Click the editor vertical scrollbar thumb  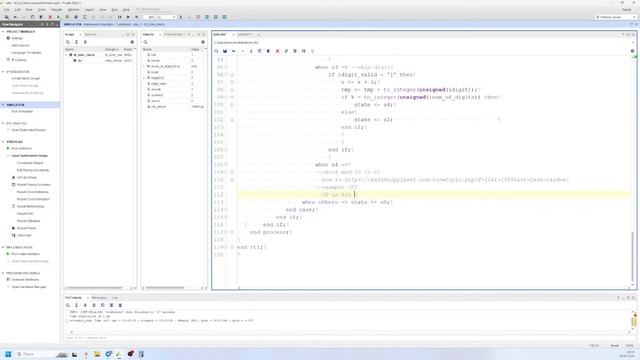tap(632, 257)
